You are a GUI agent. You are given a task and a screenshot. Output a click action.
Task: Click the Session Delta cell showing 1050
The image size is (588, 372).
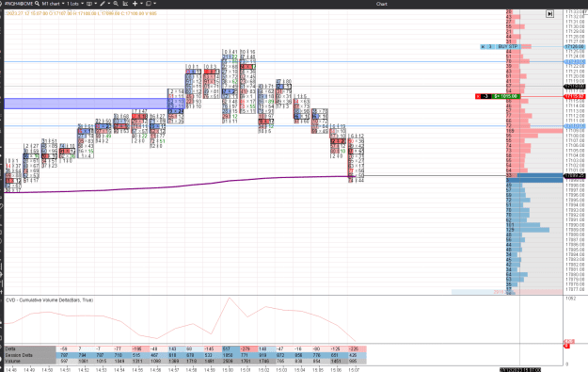pos(230,355)
